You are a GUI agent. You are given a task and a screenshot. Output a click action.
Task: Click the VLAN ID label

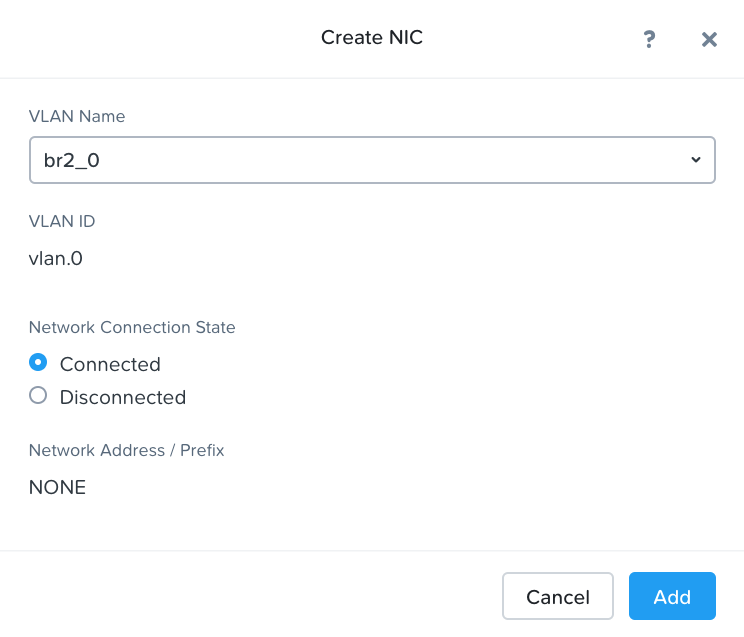point(62,221)
